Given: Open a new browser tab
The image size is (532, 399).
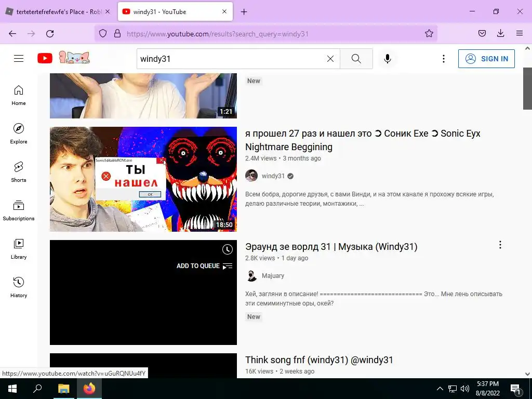Looking at the screenshot, I should 244,12.
